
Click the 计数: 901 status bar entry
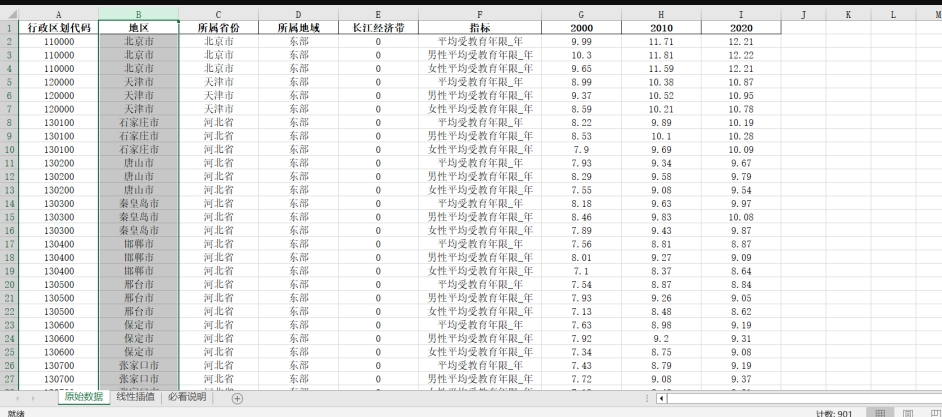pos(834,413)
